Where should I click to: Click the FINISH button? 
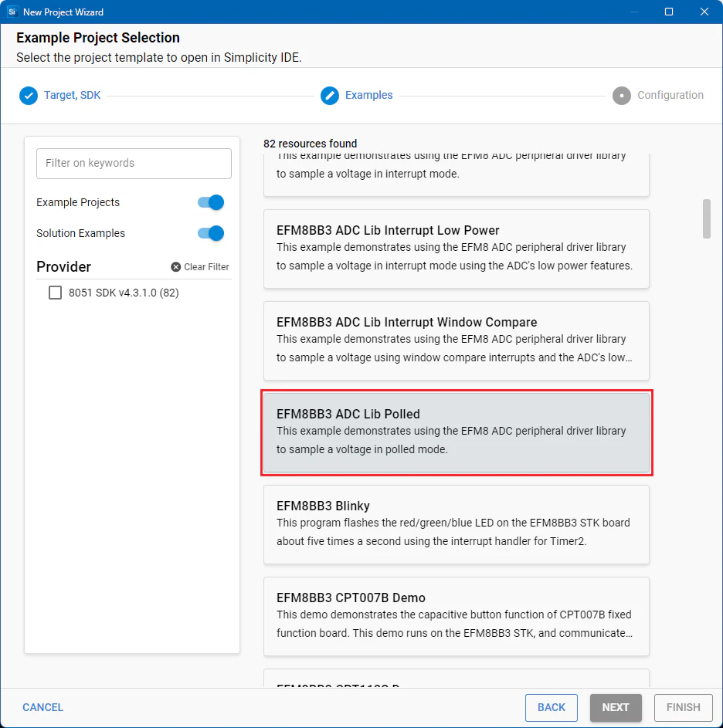pyautogui.click(x=683, y=708)
